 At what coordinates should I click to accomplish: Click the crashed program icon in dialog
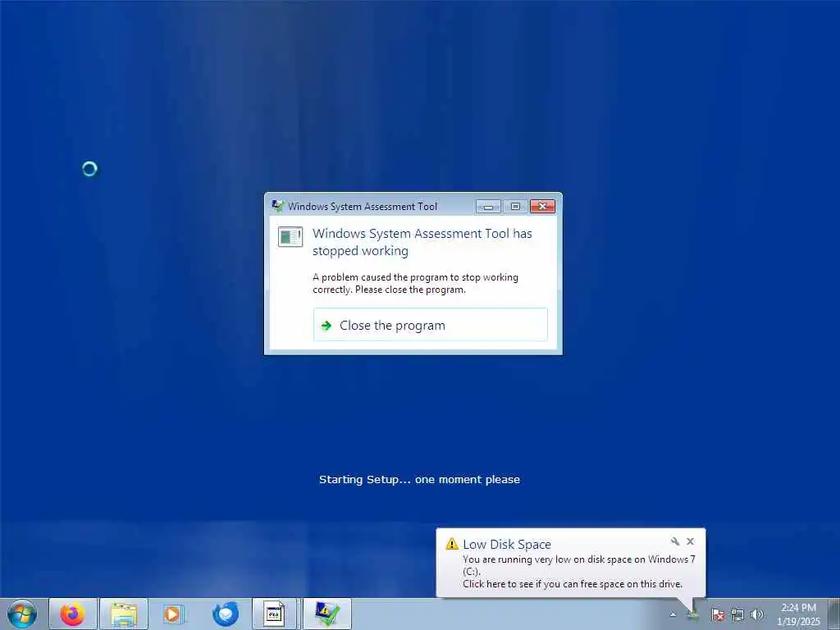(290, 237)
